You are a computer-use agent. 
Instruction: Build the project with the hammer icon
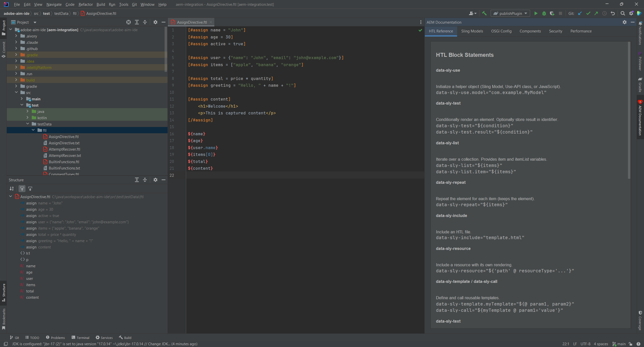click(x=484, y=14)
